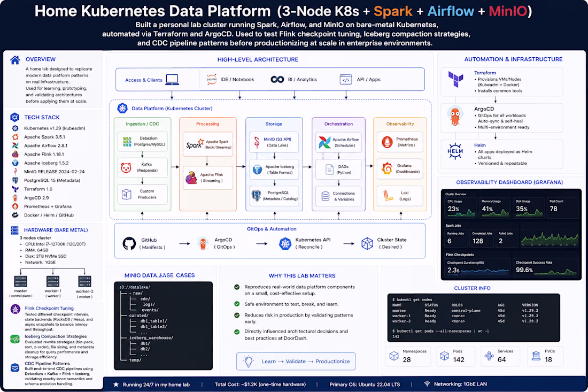The height and width of the screenshot is (392, 588).
Task: Open the Iceberg Compaction Strategies heading
Action: pyautogui.click(x=56, y=336)
